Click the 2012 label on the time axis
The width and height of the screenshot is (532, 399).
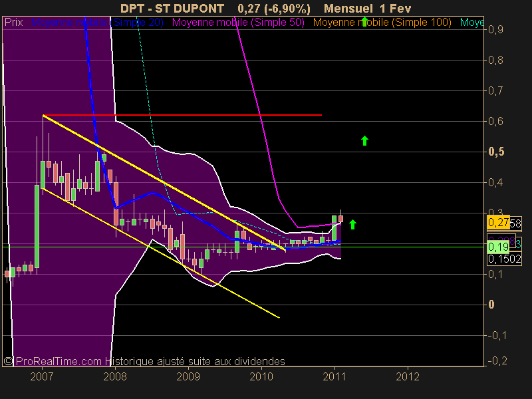pos(408,376)
